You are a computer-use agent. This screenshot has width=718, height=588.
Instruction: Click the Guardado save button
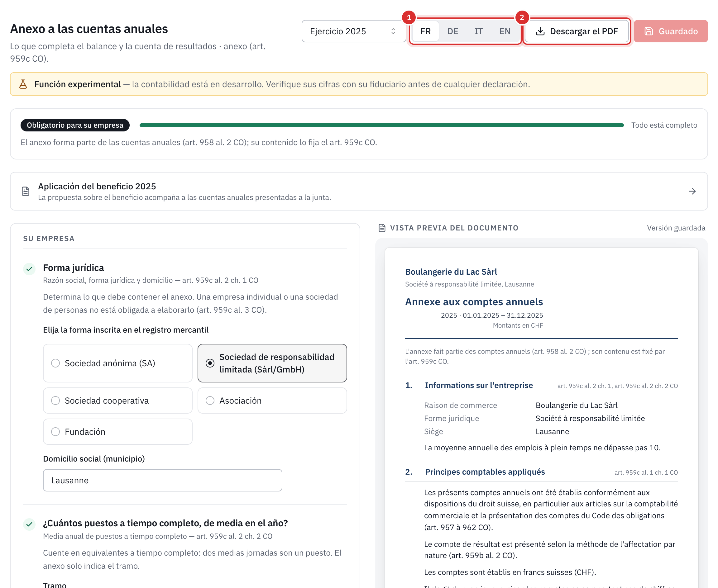pyautogui.click(x=671, y=31)
